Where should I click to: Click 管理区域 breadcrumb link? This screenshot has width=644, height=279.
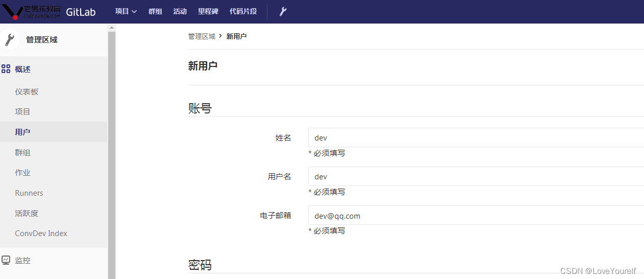click(x=202, y=36)
